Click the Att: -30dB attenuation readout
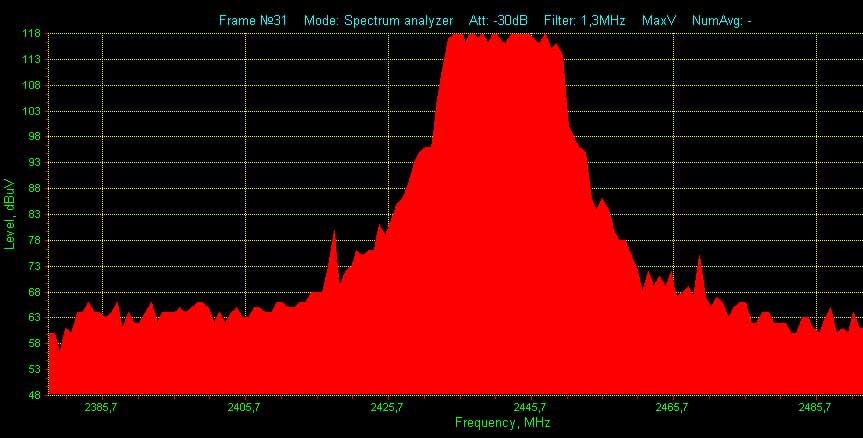This screenshot has width=863, height=438. click(x=498, y=20)
